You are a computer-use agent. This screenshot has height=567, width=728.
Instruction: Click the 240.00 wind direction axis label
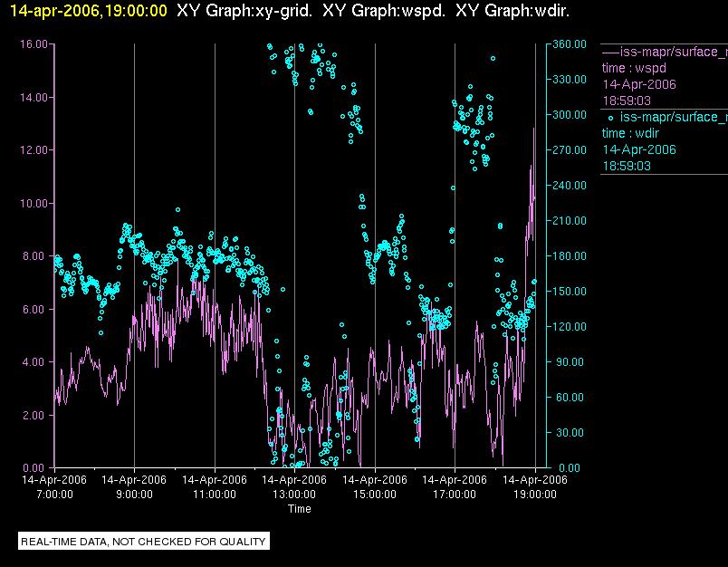click(x=570, y=186)
